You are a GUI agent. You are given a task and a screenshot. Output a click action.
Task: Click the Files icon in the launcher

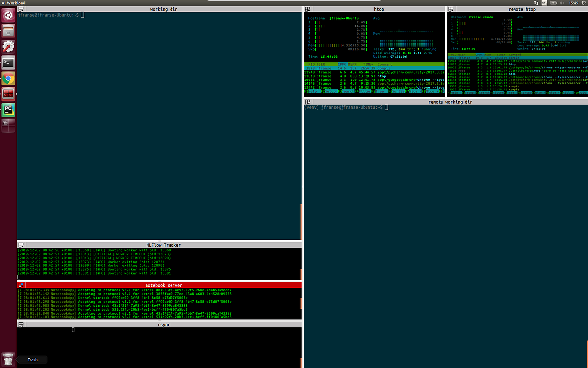click(7, 30)
